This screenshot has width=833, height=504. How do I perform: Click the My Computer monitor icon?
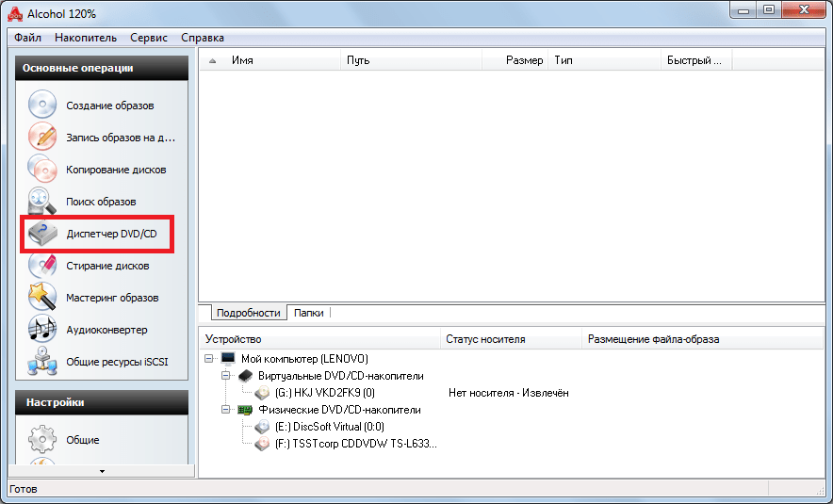(228, 359)
